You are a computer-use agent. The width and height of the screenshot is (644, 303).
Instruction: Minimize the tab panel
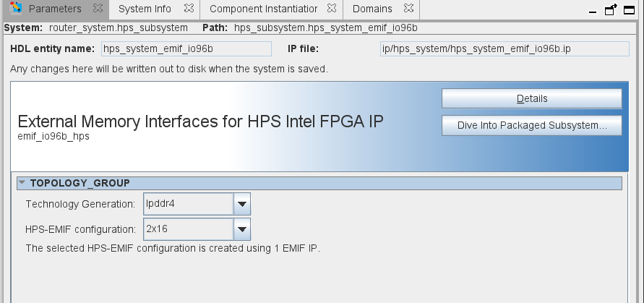[x=592, y=10]
